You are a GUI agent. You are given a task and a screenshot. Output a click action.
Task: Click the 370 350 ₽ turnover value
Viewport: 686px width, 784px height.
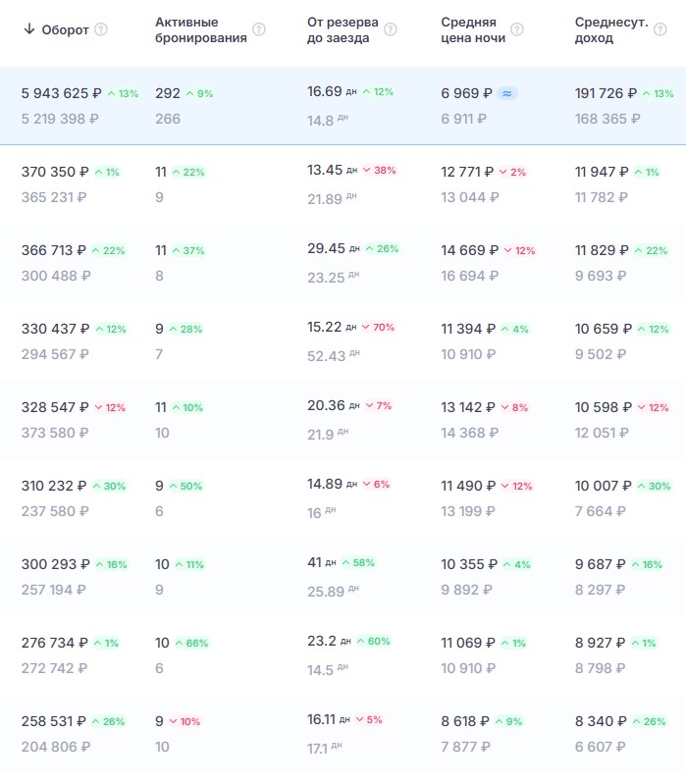(55, 172)
